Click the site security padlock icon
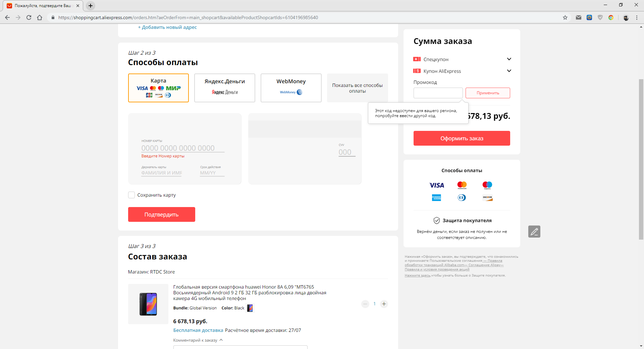 pos(53,17)
